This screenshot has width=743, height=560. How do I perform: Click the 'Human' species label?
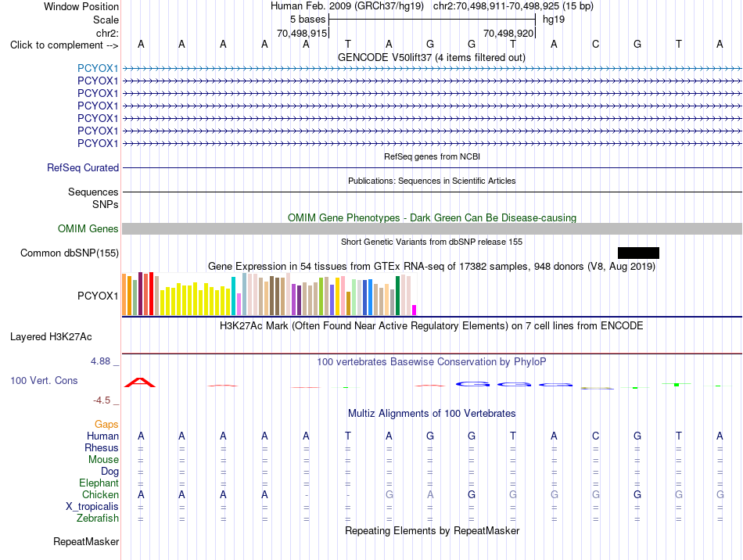click(102, 436)
